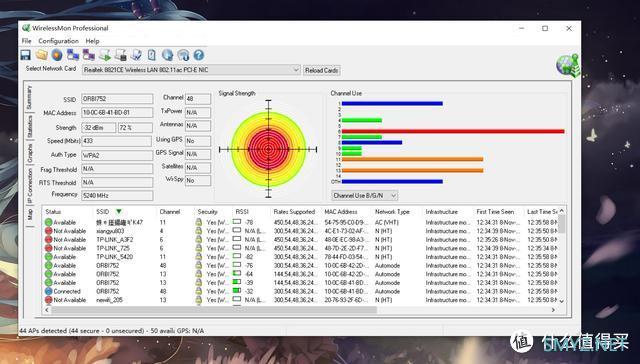
Task: Click the green status icon for TP-LINK_5420
Action: point(49,257)
